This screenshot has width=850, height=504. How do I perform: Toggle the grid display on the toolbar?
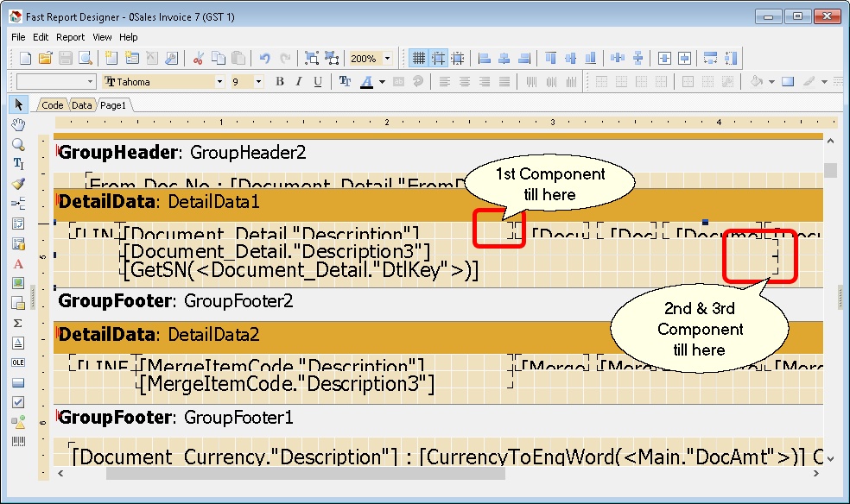(x=420, y=57)
